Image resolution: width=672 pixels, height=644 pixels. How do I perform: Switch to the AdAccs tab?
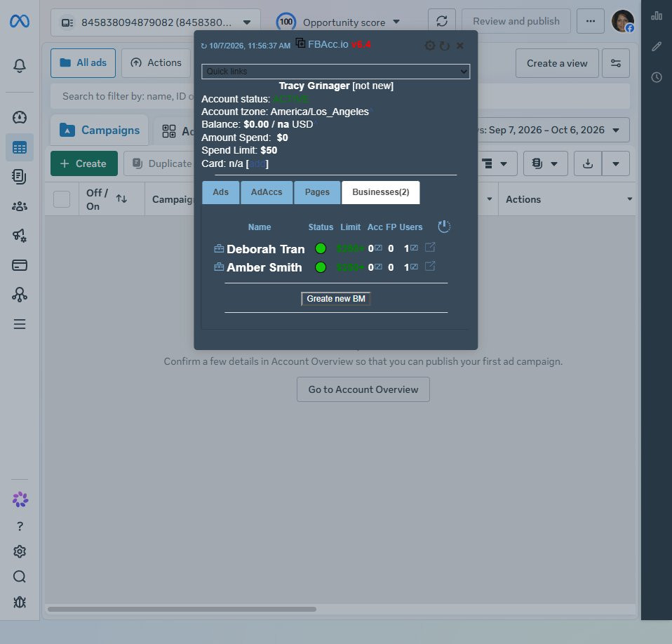click(x=267, y=192)
